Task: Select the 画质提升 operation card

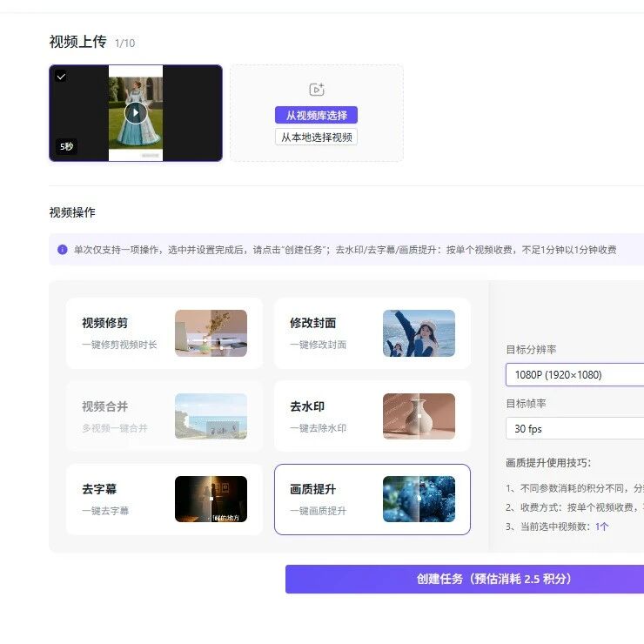Action: 372,499
